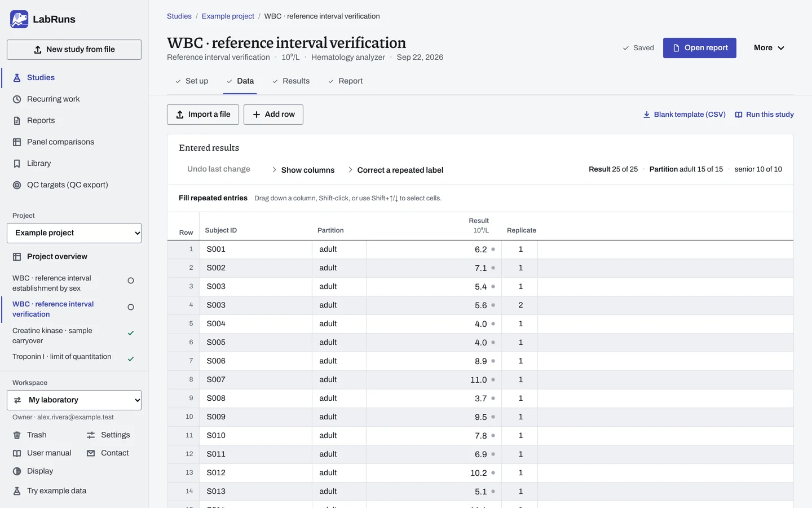
Task: Switch to the Data tab
Action: [x=240, y=81]
